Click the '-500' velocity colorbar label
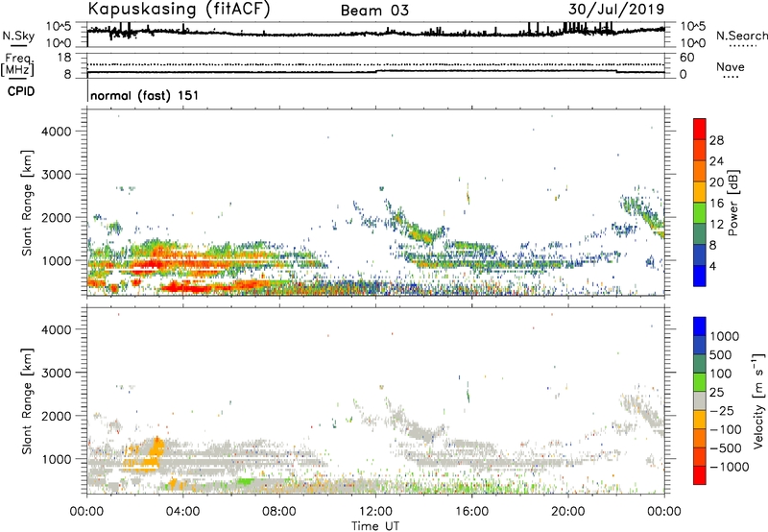Screen dimensions: 768x532 pos(726,448)
